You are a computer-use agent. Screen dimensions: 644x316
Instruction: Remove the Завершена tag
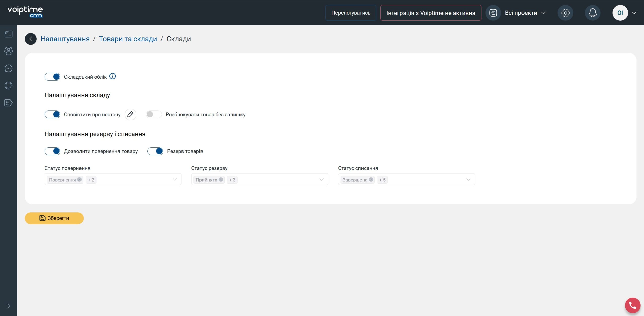pos(371,179)
